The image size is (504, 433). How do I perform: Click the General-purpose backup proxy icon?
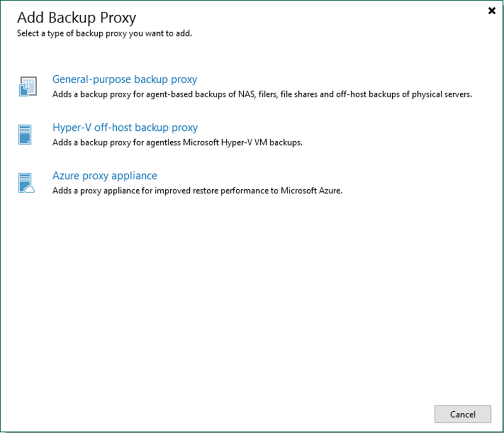pos(28,86)
